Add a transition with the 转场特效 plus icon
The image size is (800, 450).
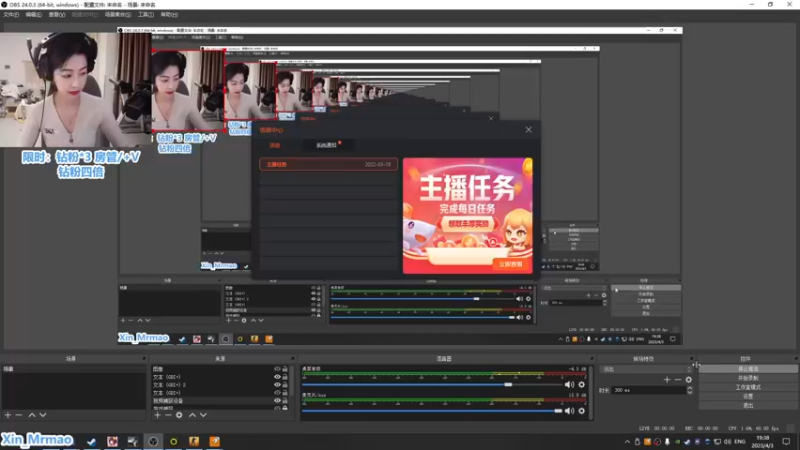pos(667,380)
